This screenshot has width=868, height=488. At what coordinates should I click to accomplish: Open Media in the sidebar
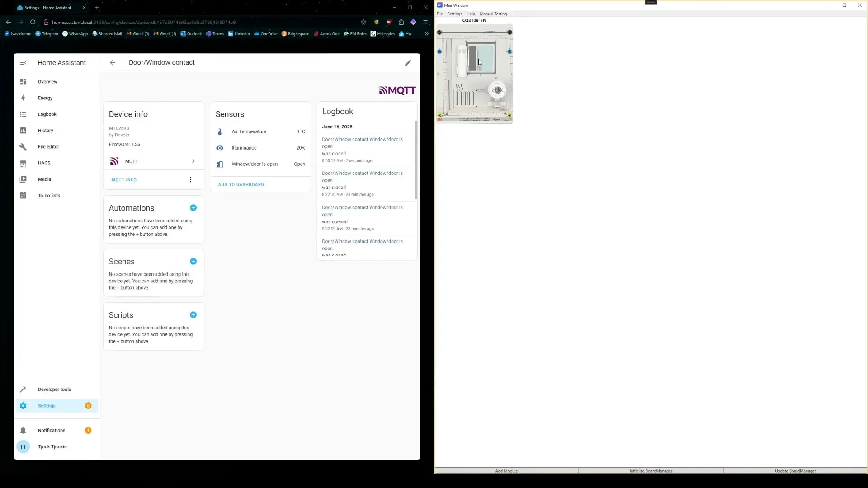57,179
